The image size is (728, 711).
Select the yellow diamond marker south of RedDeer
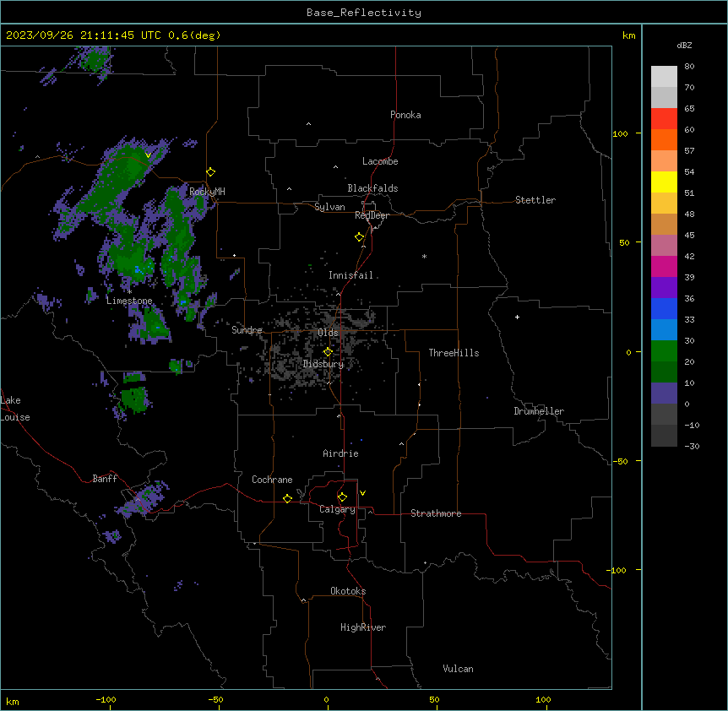point(360,237)
